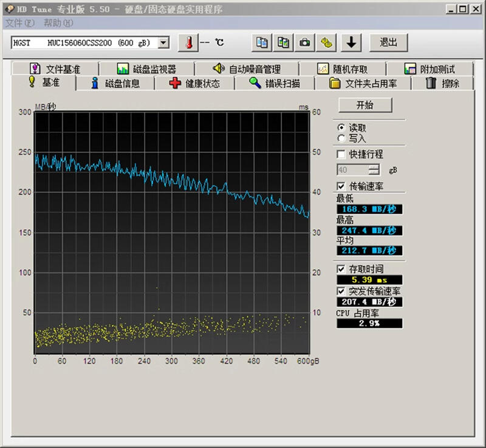Click the 207.4 MB/秒 burst rate value

[x=369, y=302]
